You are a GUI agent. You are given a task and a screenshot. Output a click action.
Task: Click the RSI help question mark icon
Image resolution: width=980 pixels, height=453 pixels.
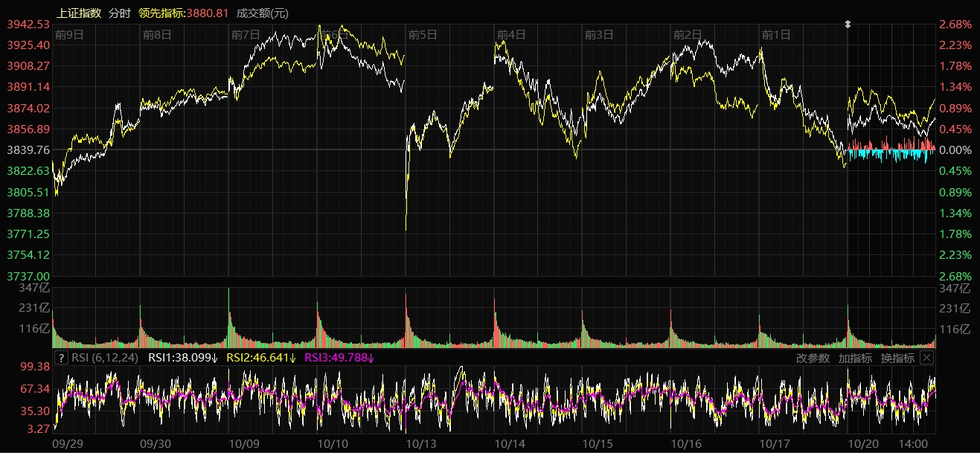62,358
